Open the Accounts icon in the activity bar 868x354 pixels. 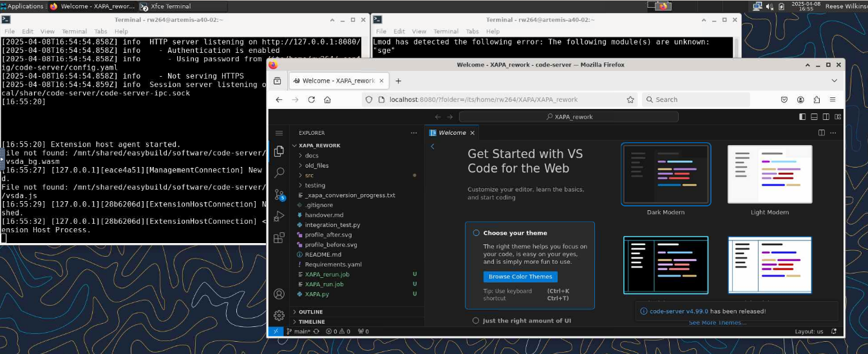[279, 294]
